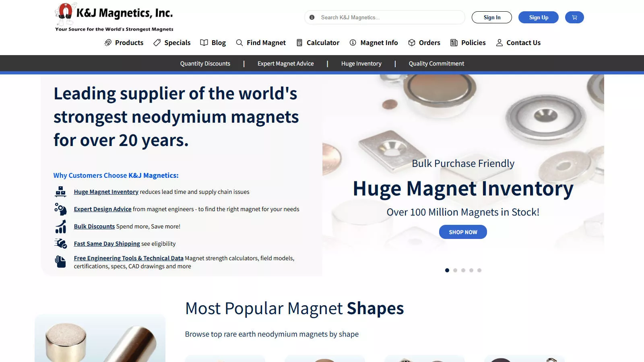Open Huge Inventory link in dark bar

pos(361,64)
